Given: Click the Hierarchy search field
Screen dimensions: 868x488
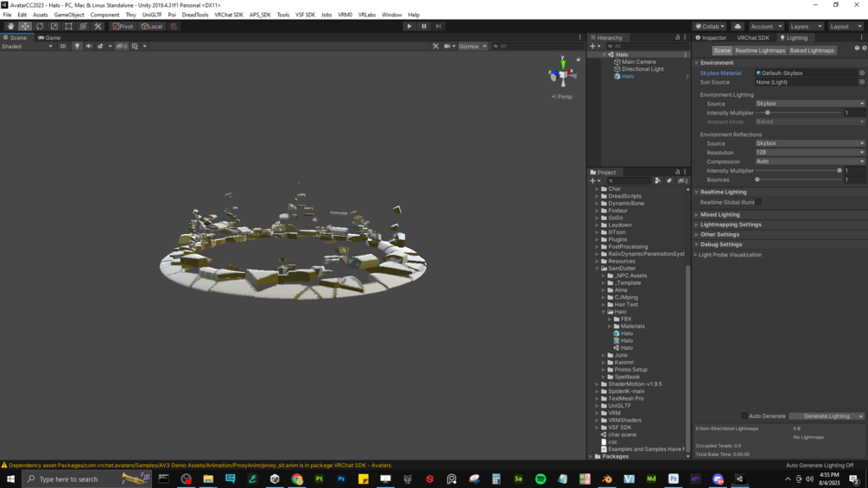Looking at the screenshot, I should tap(647, 46).
